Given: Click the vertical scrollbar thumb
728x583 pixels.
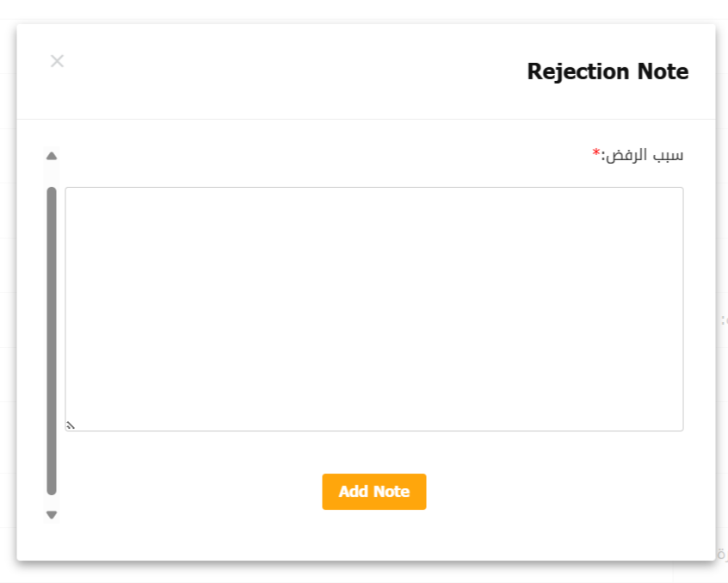Looking at the screenshot, I should (x=52, y=340).
